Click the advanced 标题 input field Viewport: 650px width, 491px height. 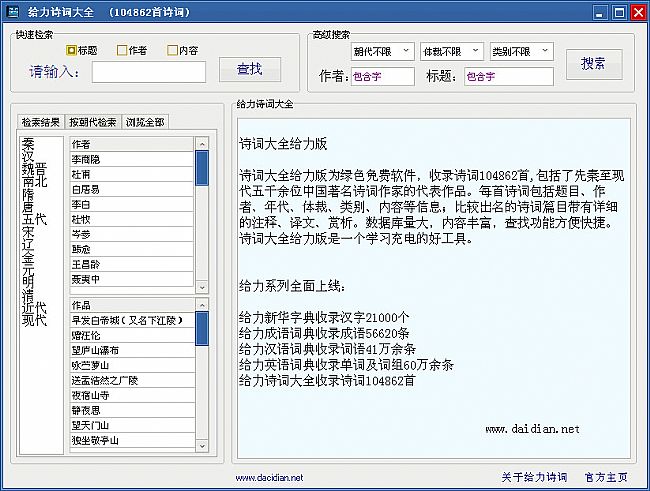click(509, 76)
